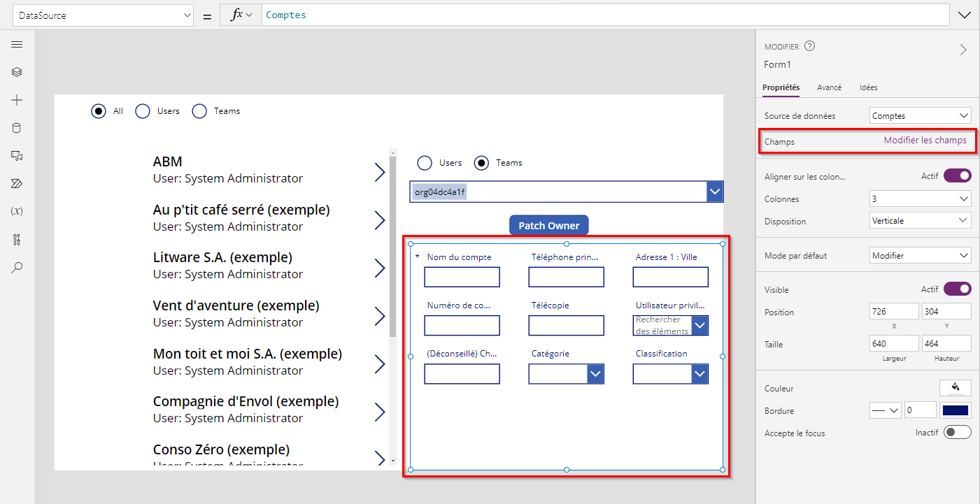Screen dimensions: 980x504
Task: Toggle Aligner sur les colonnes switch
Action: pos(958,175)
